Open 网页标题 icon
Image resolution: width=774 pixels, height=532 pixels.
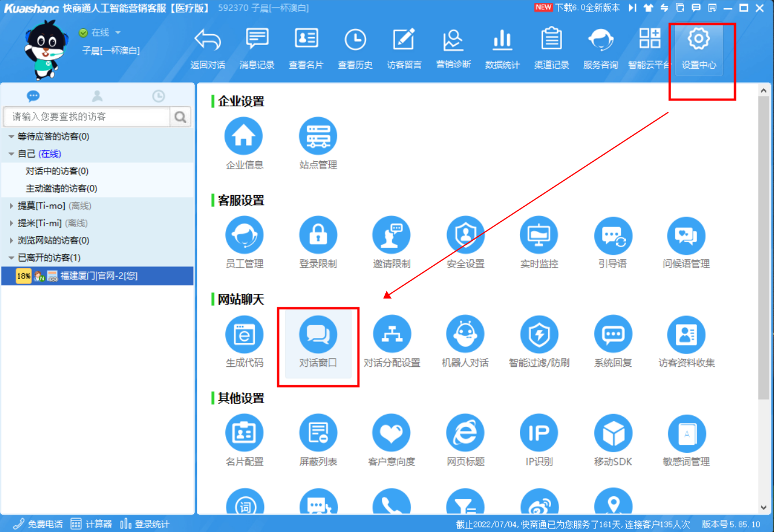click(x=466, y=433)
